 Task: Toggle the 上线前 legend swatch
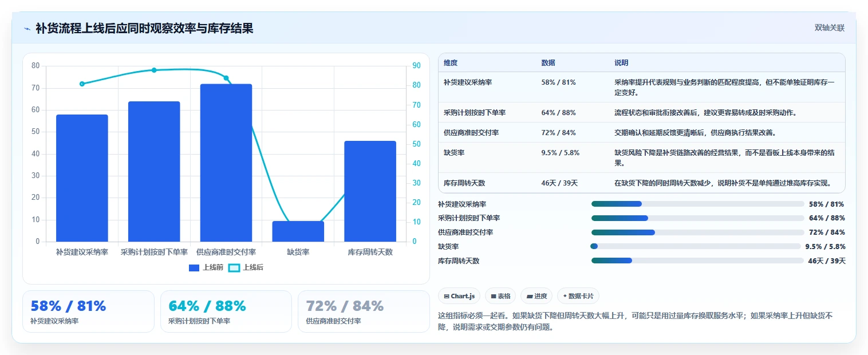click(194, 267)
